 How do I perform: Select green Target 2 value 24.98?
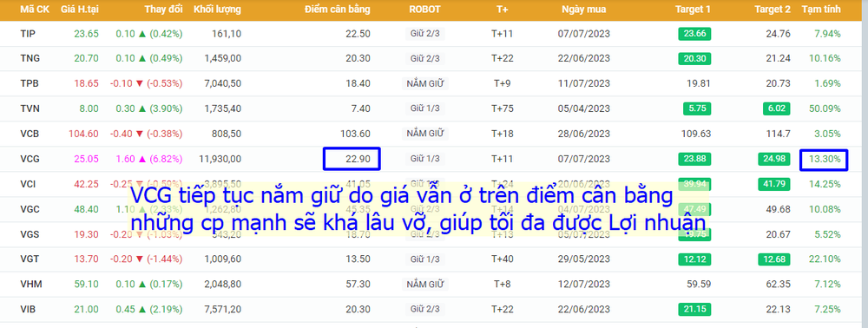click(x=774, y=159)
